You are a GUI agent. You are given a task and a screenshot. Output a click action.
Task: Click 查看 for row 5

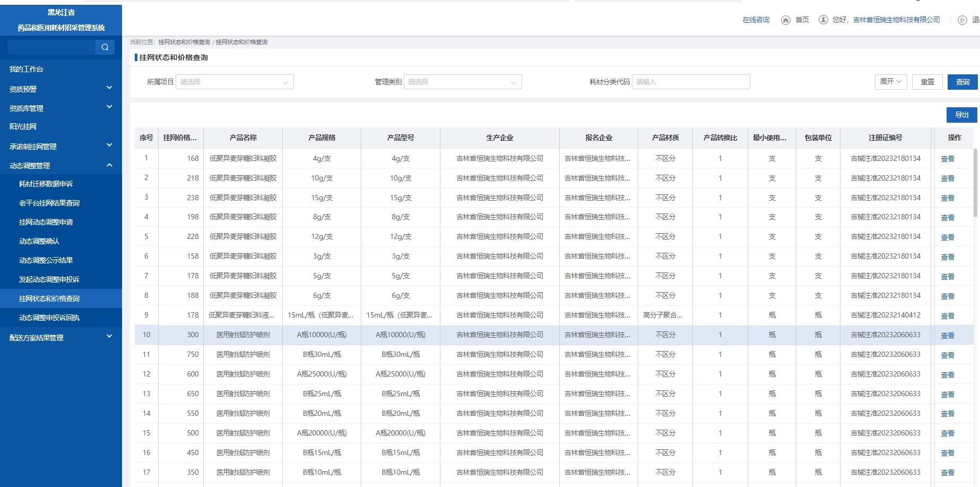pos(948,237)
